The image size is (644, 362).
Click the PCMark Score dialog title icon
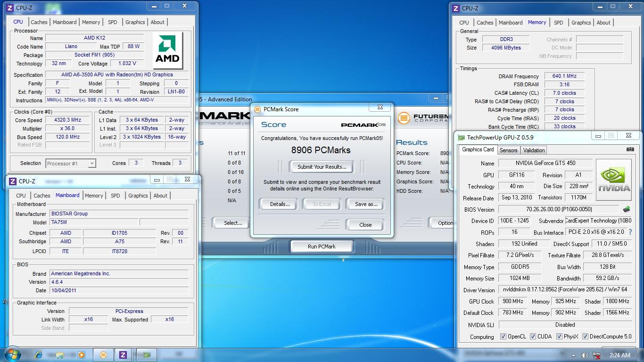pos(257,109)
